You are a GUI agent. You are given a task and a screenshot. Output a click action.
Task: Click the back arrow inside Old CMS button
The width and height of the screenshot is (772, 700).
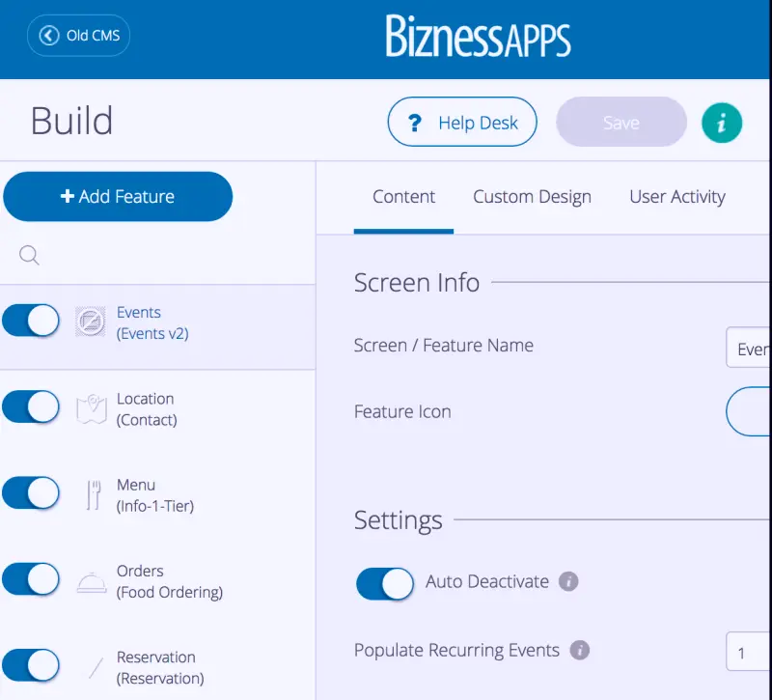coord(47,35)
